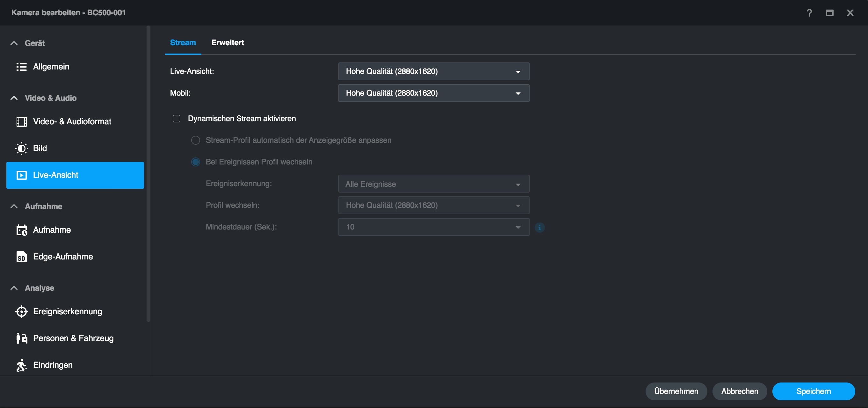This screenshot has width=868, height=408.
Task: Click the Eindringen running person icon
Action: (22, 365)
